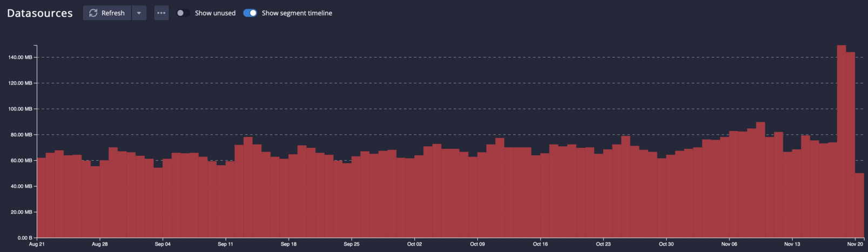This screenshot has width=868, height=252.
Task: Select the last short bar at Nov 20
Action: (x=859, y=205)
